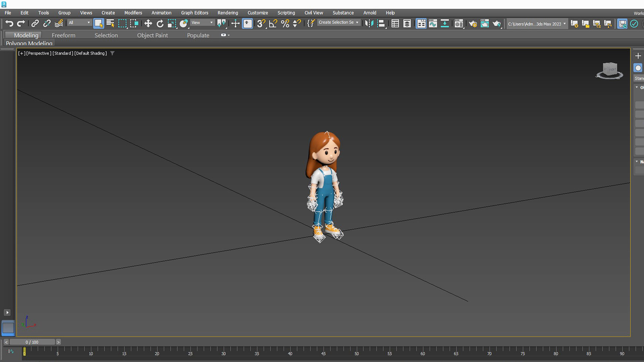
Task: Click Bind to Space Warp icon
Action: [x=59, y=23]
